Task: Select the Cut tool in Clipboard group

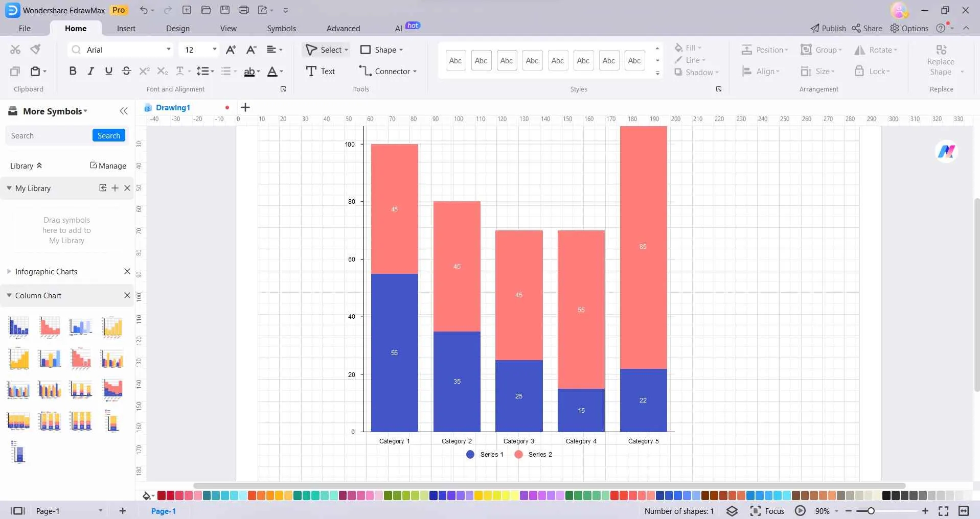Action: (15, 49)
